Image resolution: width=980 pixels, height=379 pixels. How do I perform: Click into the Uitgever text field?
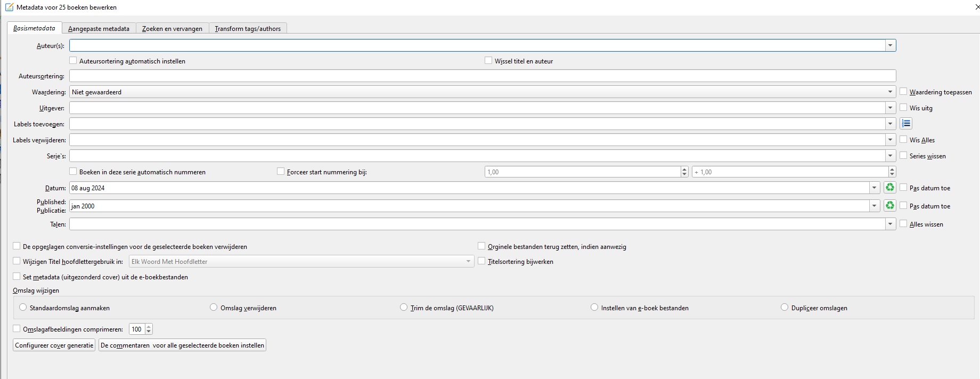pyautogui.click(x=477, y=108)
